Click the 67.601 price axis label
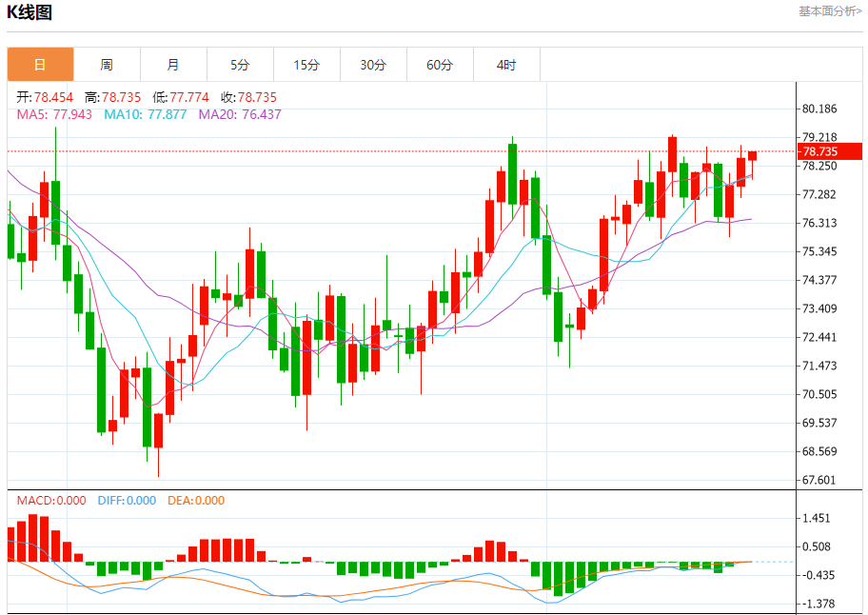This screenshot has height=615, width=868. pyautogui.click(x=819, y=480)
